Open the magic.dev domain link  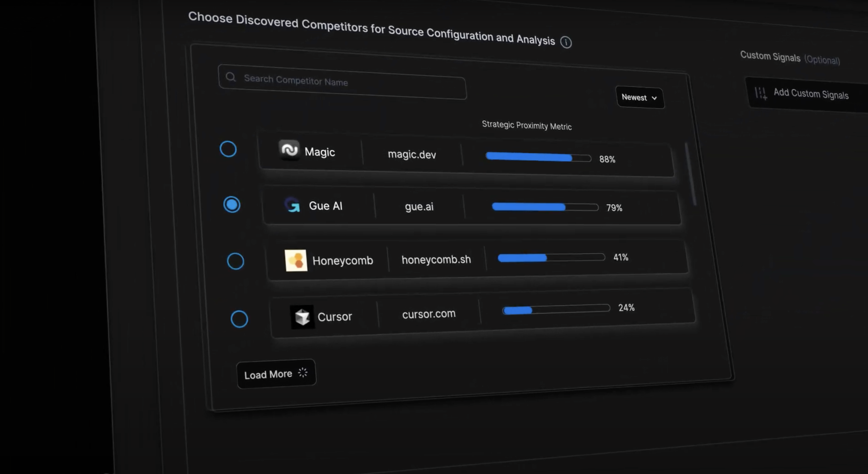click(x=412, y=155)
